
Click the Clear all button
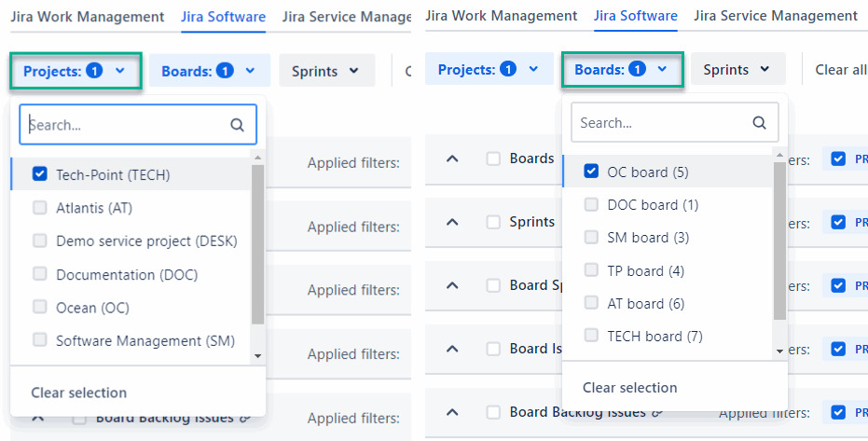tap(840, 69)
